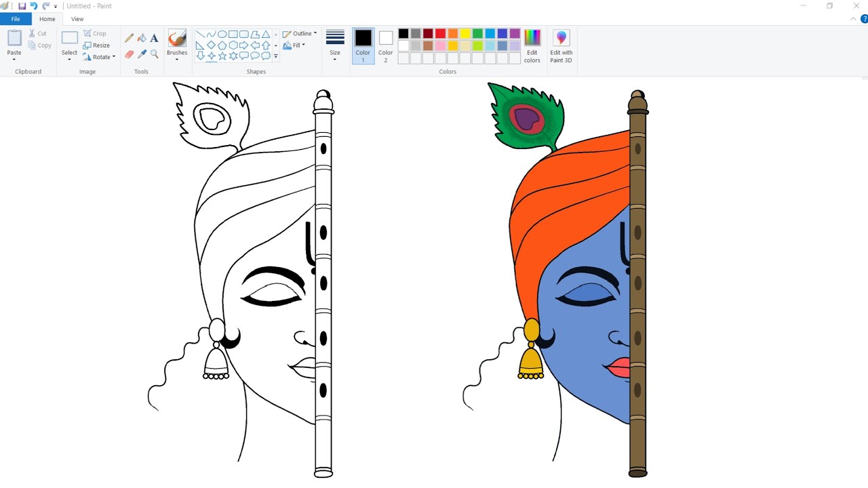Image resolution: width=868 pixels, height=488 pixels.
Task: Pick the yellow color swatch
Action: [465, 34]
